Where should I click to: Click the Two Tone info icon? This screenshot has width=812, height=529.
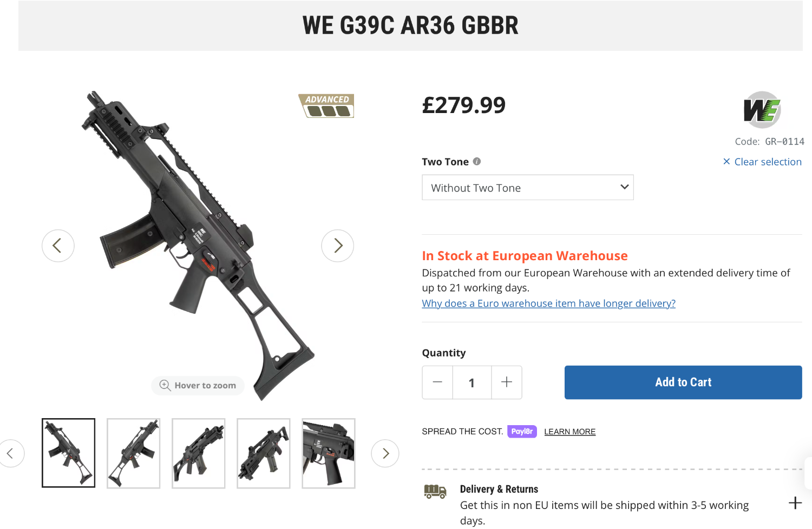click(477, 161)
